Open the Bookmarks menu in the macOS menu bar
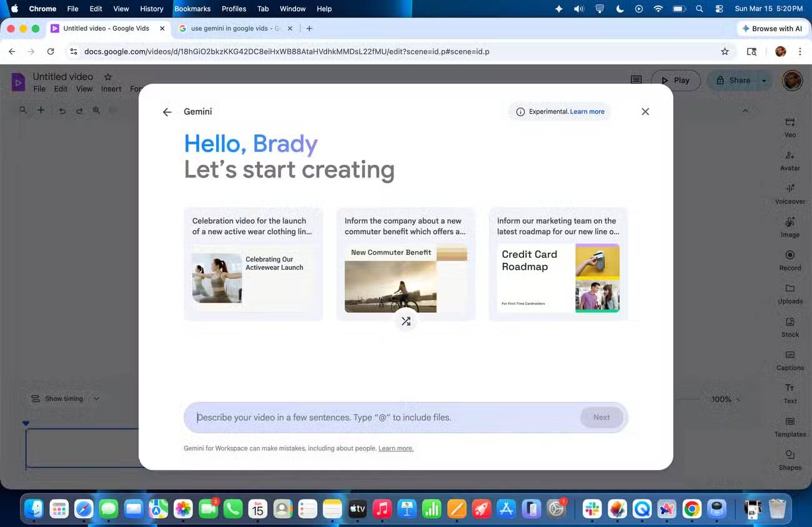Viewport: 812px width, 527px height. coord(192,9)
